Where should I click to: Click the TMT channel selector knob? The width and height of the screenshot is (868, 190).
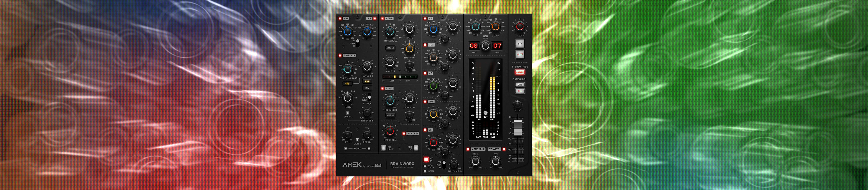[x=485, y=46]
